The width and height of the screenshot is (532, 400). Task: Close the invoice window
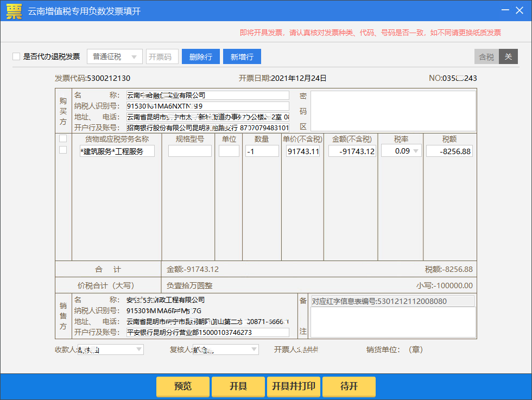pos(520,10)
